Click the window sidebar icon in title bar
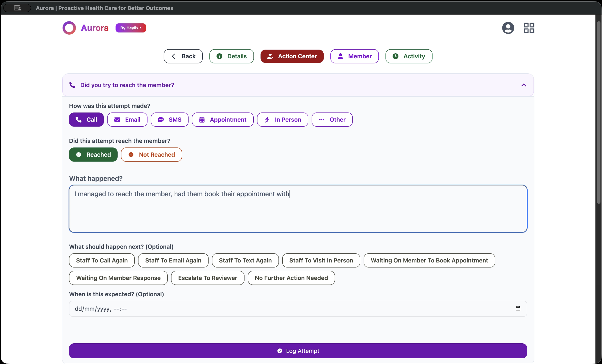Screen dimensions: 602x364 [17, 8]
